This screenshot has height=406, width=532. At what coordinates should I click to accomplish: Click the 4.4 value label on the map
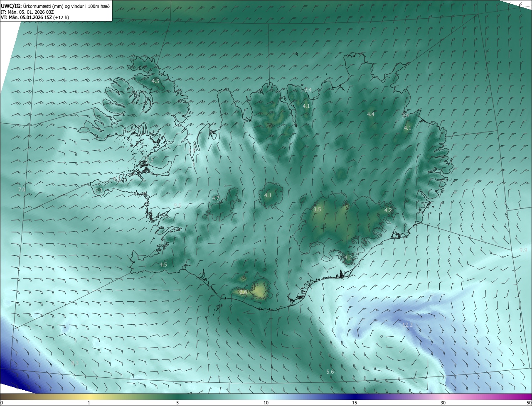pos(370,114)
